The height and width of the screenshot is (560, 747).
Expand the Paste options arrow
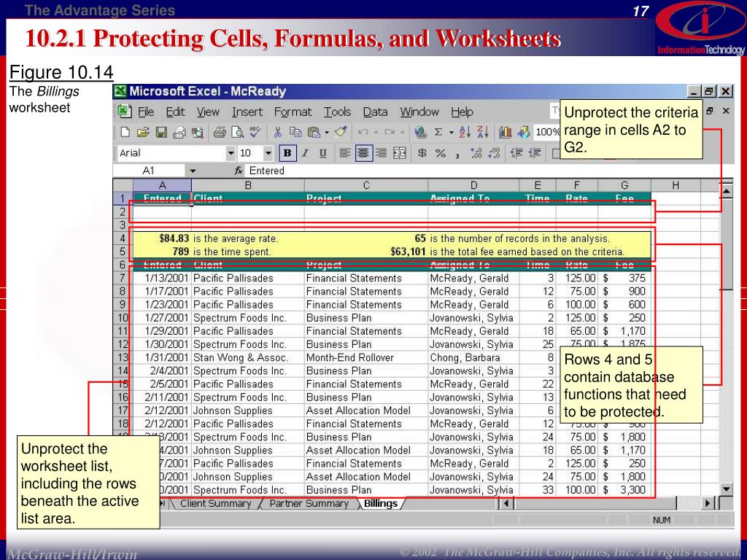pos(327,133)
